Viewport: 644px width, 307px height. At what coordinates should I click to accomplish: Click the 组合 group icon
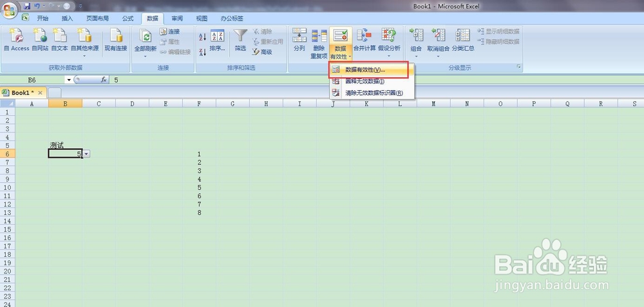click(416, 35)
